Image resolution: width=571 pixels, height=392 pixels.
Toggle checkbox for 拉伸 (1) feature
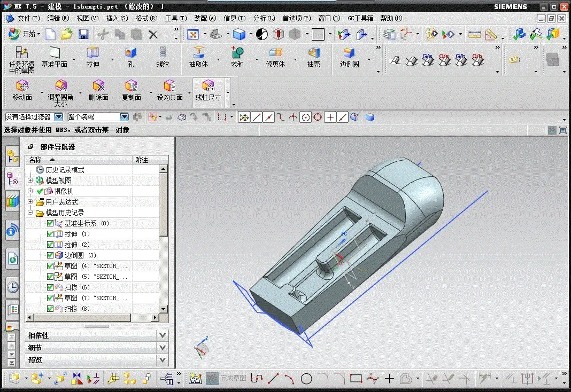click(50, 234)
